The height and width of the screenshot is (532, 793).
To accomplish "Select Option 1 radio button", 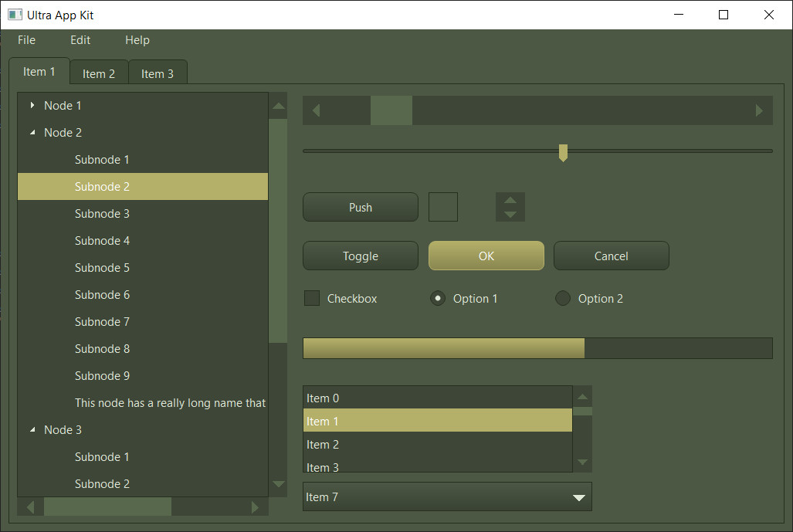I will [x=438, y=298].
